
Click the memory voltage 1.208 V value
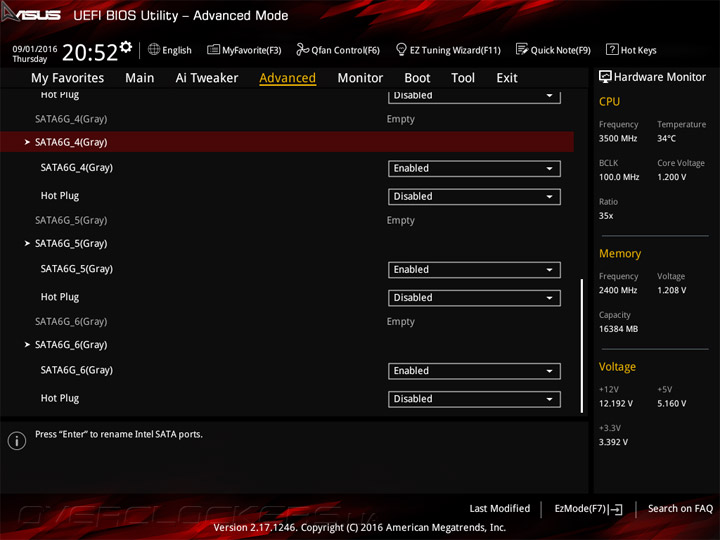coord(671,290)
